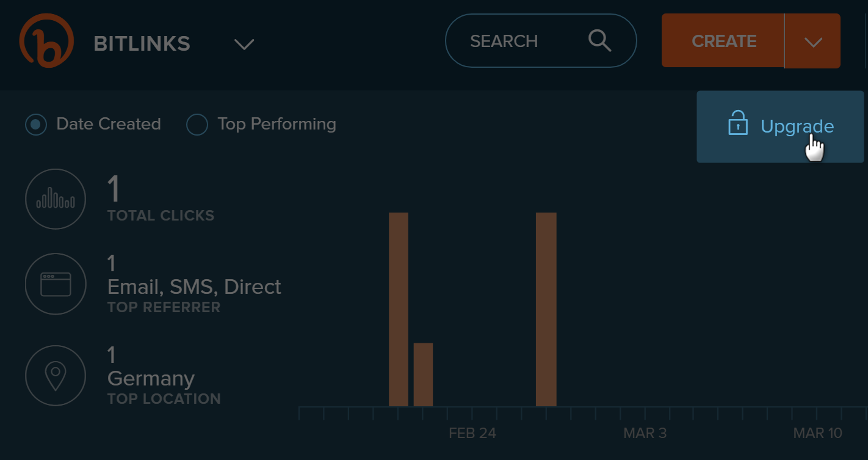Open the Create button dropdown arrow
Image resolution: width=868 pixels, height=460 pixels.
[813, 42]
